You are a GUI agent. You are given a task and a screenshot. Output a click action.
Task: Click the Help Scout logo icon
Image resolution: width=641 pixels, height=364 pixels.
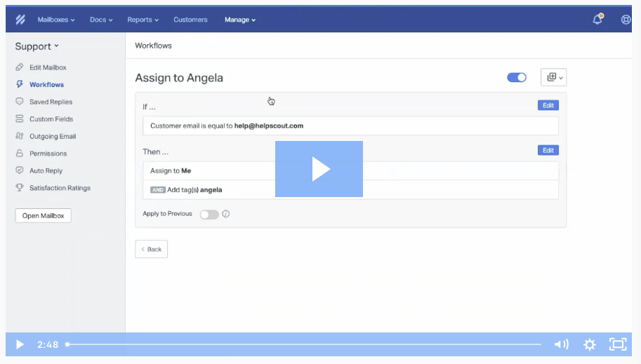click(x=20, y=20)
